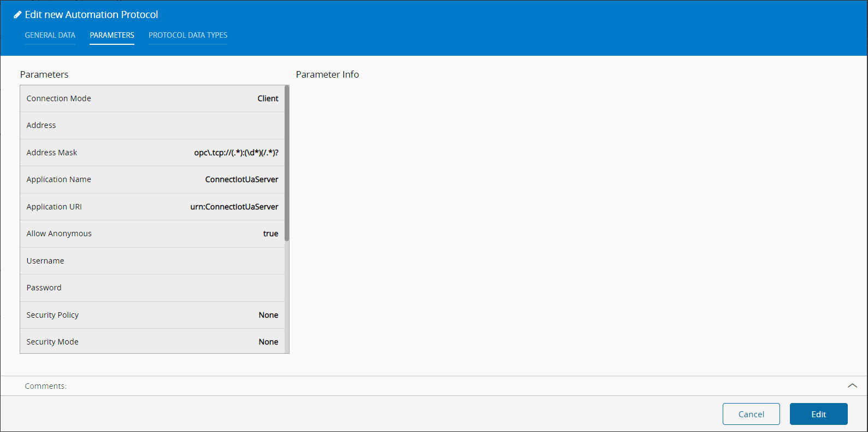Select the Password parameter row

(x=152, y=288)
